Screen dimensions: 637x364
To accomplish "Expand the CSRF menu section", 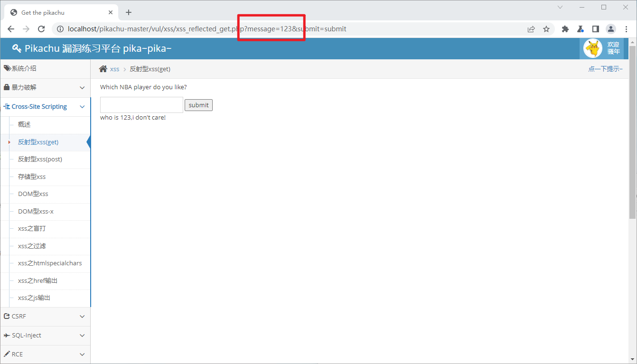I will [x=45, y=317].
